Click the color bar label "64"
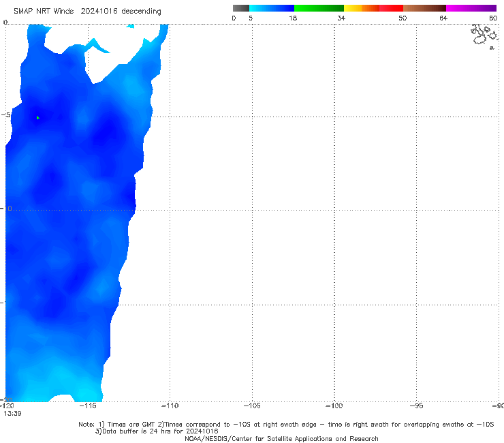Viewport: 504px width, 443px height. pyautogui.click(x=443, y=18)
